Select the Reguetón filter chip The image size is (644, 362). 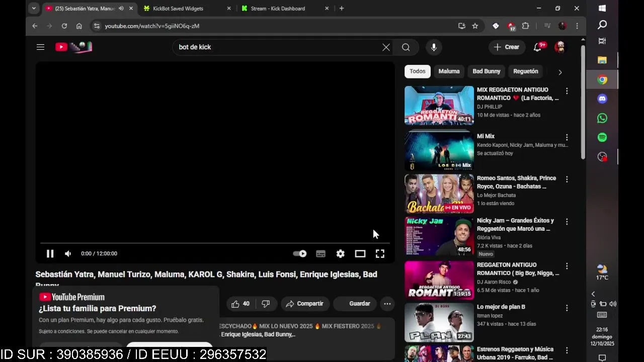click(x=525, y=71)
